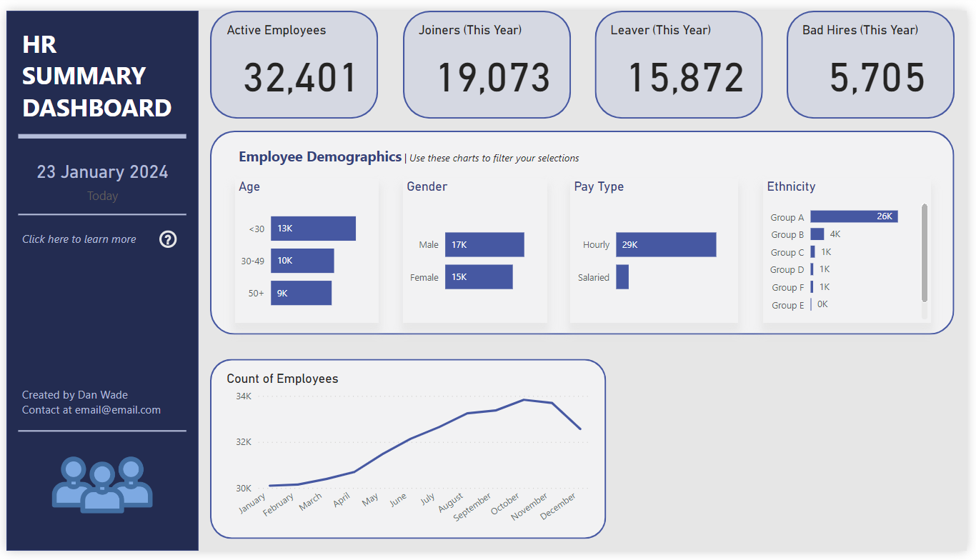Filter by the Group D ethnicity bar
Viewport: 976px width, 560px height.
812,269
